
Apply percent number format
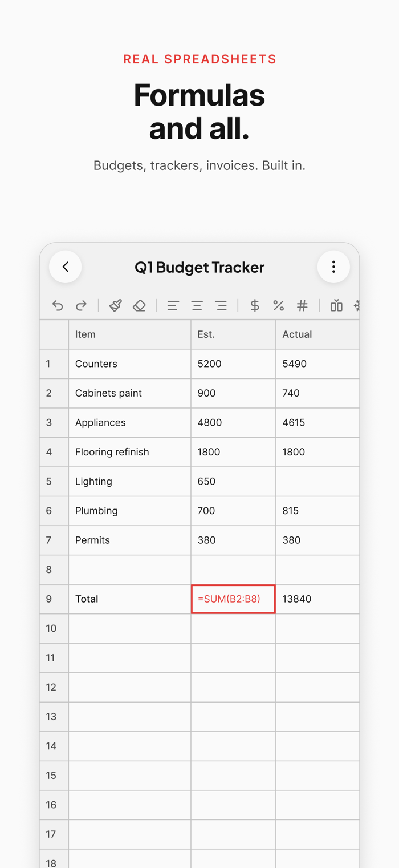click(x=279, y=306)
